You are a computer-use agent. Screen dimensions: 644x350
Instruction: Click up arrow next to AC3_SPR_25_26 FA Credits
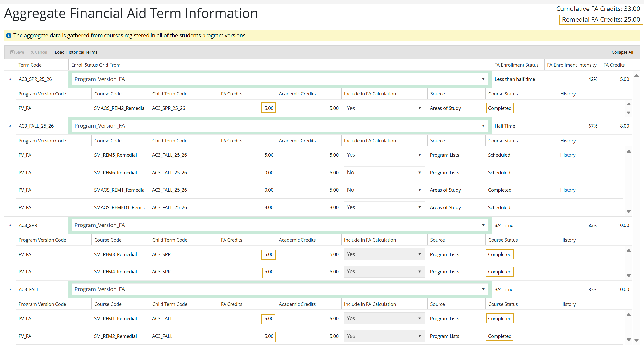pos(636,76)
